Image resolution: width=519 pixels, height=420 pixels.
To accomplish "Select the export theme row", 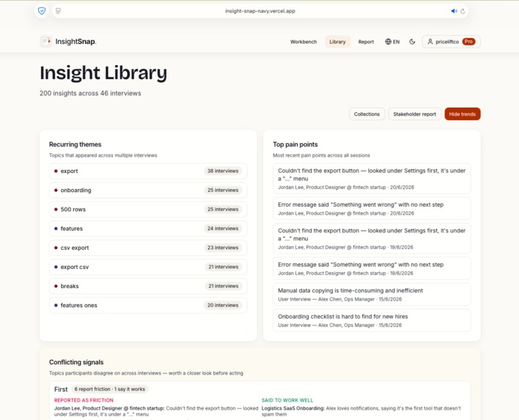I will (x=148, y=171).
